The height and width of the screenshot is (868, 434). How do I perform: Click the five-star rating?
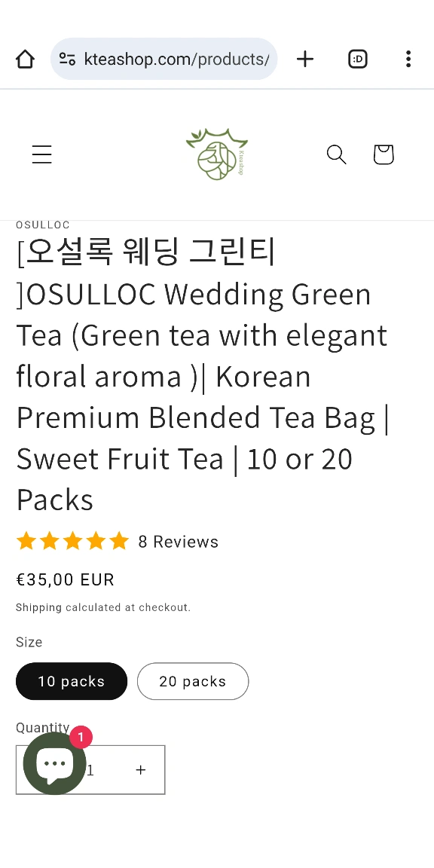[72, 541]
